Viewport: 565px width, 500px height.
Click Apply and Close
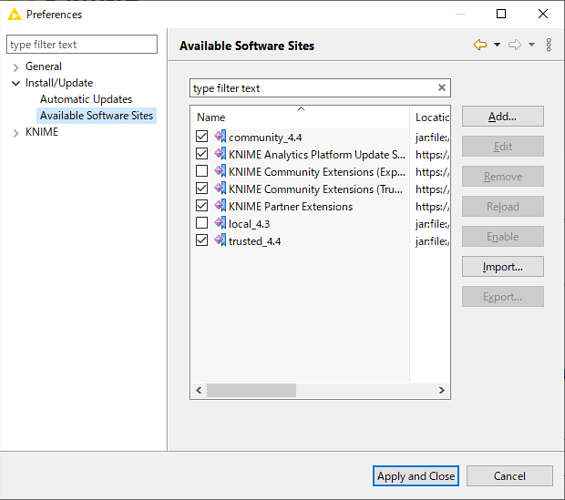pos(416,476)
